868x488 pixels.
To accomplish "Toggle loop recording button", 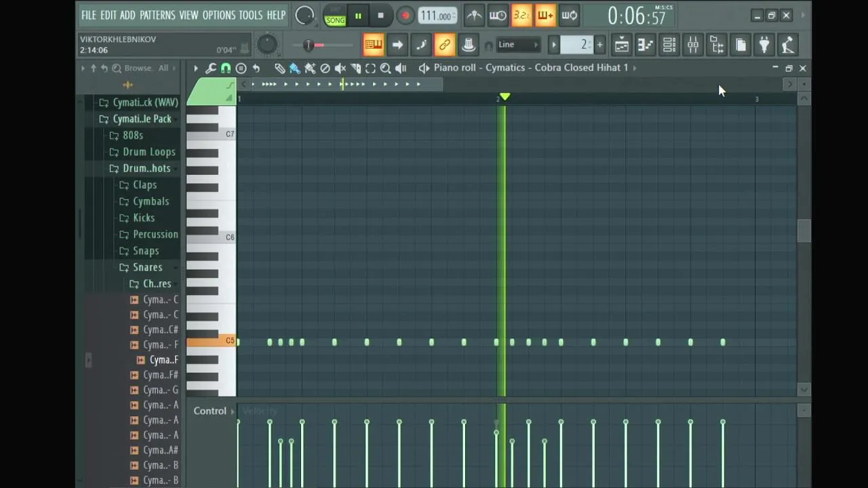I will 569,16.
